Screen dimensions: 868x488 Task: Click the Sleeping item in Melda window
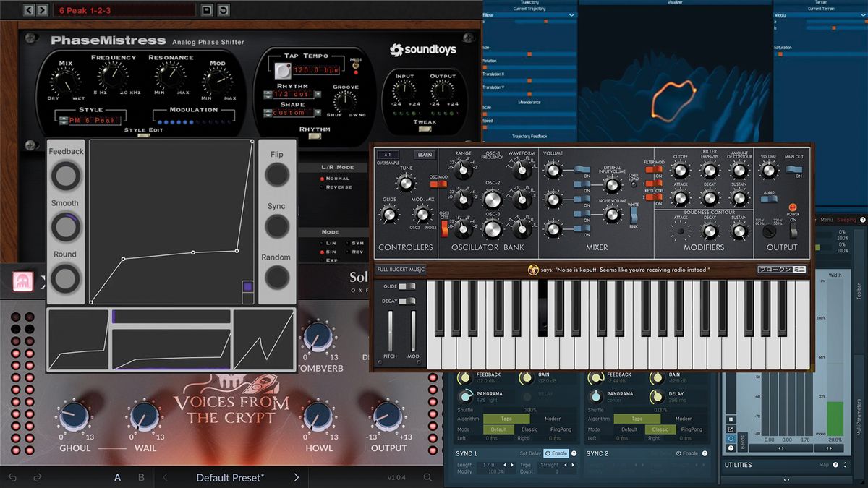[846, 219]
